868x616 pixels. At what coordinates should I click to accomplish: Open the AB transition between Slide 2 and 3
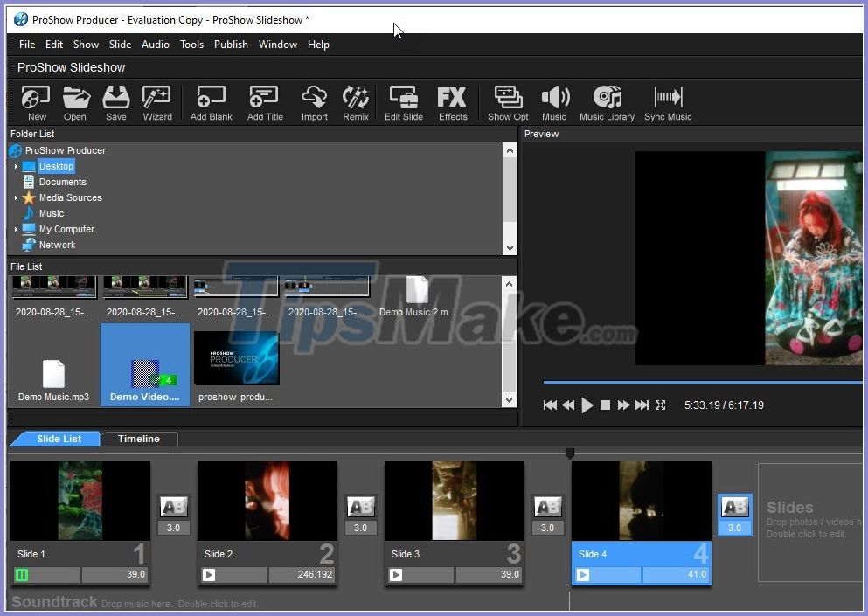360,507
